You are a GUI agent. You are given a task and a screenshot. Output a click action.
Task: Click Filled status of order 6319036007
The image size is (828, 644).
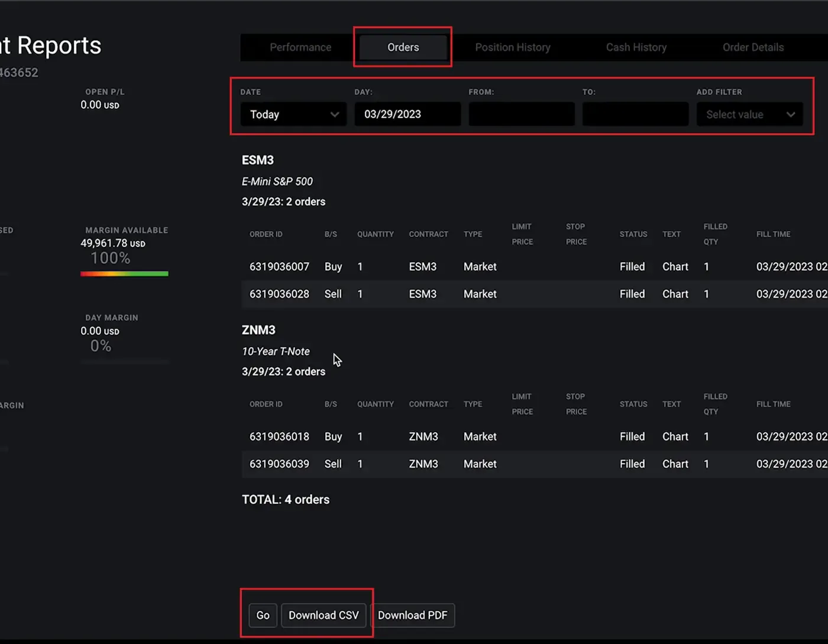coord(632,267)
